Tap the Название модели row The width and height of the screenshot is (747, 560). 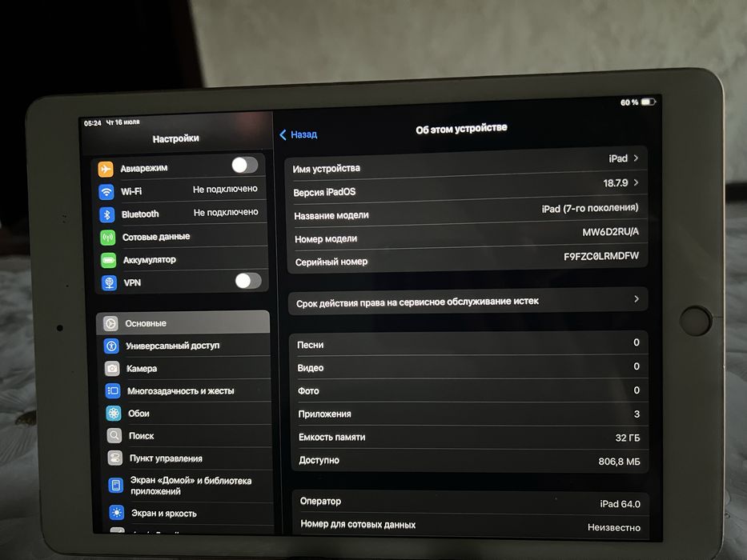click(x=467, y=212)
